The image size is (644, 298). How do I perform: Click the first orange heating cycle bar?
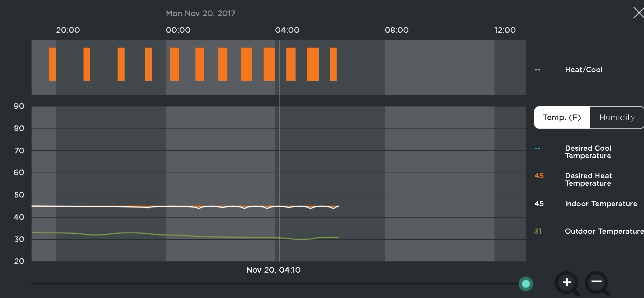(52, 64)
